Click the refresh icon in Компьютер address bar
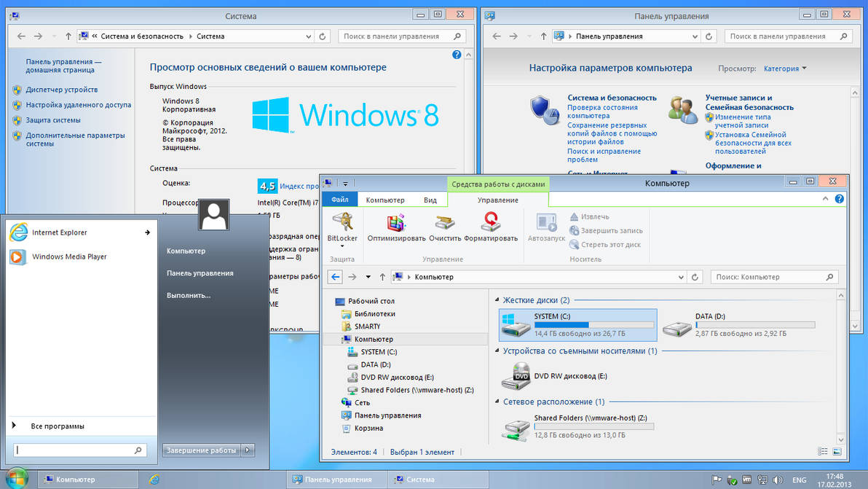 coord(695,277)
